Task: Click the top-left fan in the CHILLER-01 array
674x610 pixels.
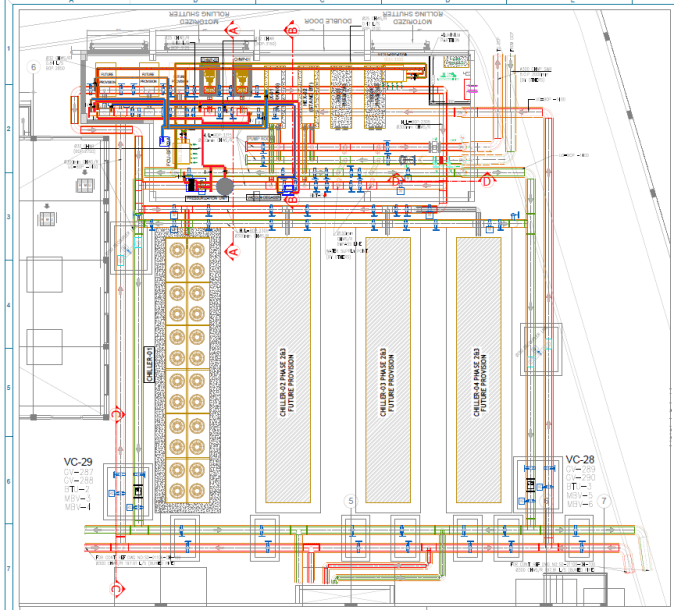Action: pos(177,249)
